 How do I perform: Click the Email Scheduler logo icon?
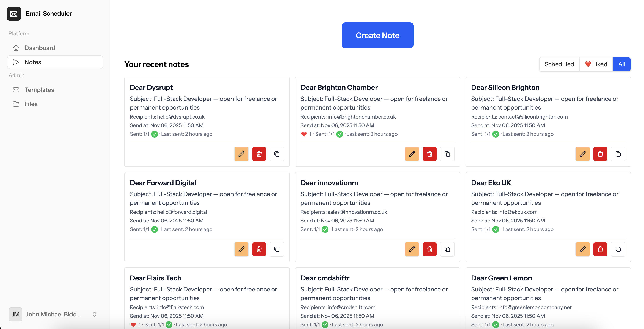[14, 14]
